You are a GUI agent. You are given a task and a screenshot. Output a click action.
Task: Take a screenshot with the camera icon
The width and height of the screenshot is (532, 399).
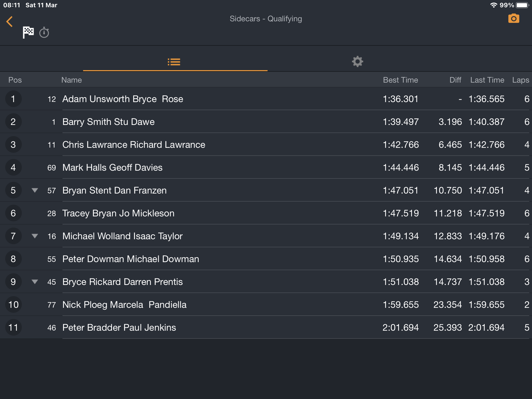click(x=514, y=18)
